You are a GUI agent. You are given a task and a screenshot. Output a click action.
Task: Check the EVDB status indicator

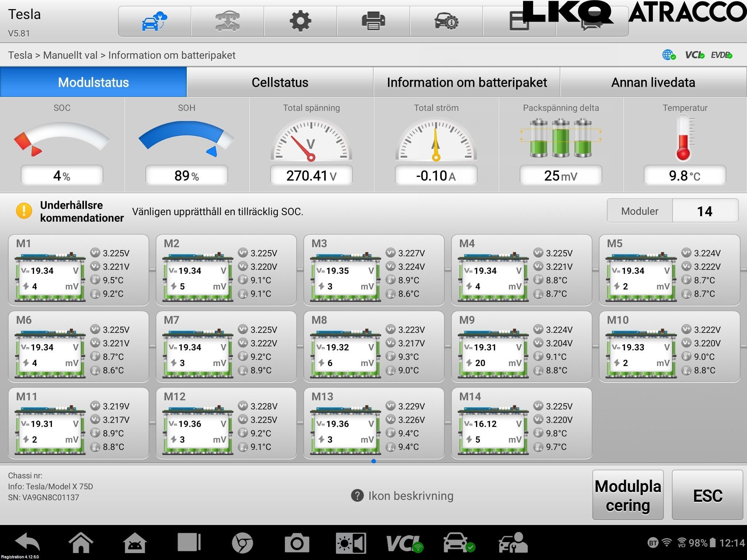pos(721,55)
